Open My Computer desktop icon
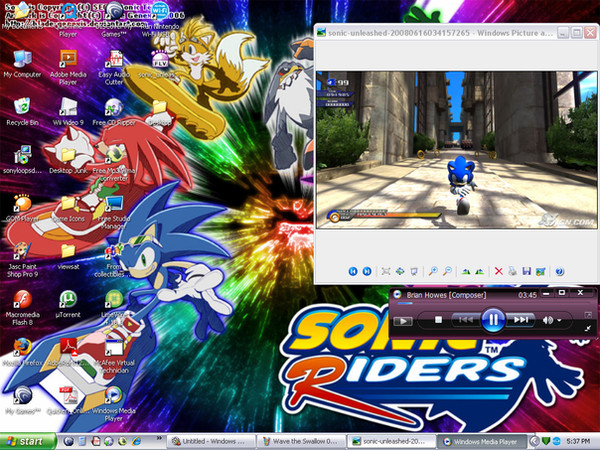Image resolution: width=600 pixels, height=450 pixels. pyautogui.click(x=22, y=64)
